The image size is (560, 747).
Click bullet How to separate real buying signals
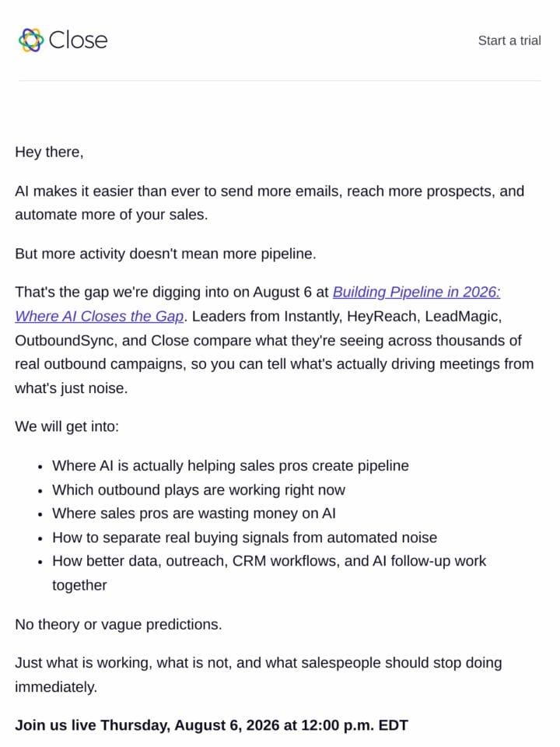244,538
